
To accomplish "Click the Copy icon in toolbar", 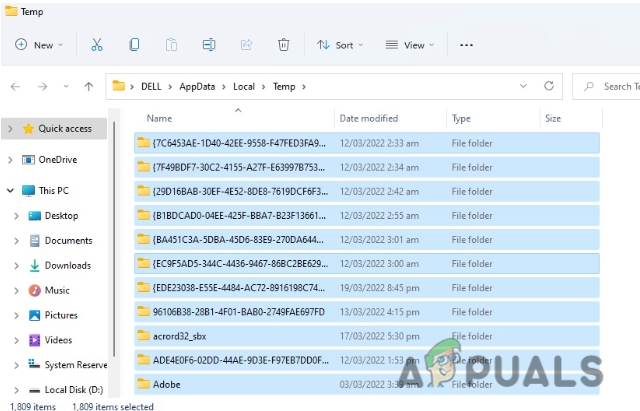I will coord(134,44).
